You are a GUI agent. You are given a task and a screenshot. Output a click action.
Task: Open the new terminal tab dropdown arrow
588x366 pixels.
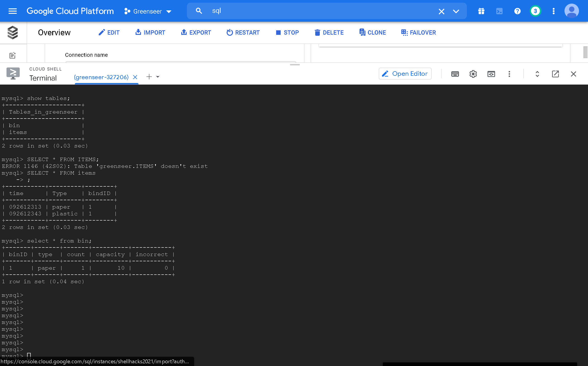click(x=158, y=77)
